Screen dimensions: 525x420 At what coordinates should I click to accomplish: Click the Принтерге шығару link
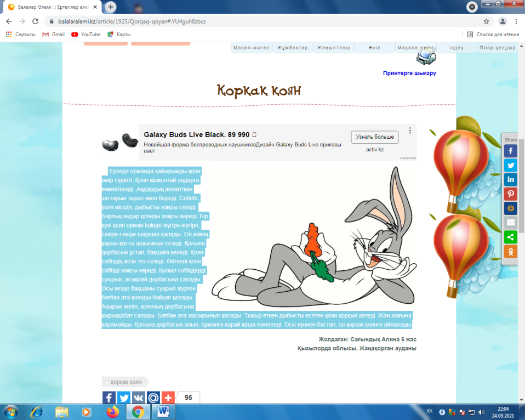point(409,73)
